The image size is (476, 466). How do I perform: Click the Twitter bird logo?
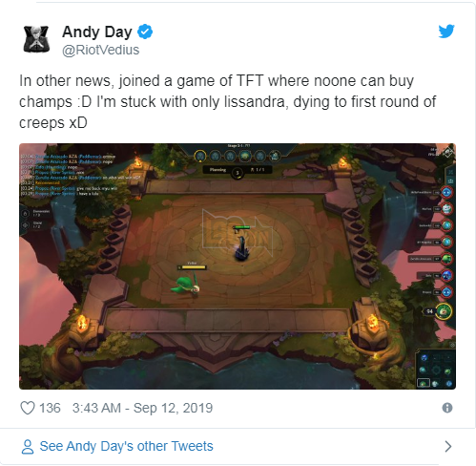tap(446, 31)
